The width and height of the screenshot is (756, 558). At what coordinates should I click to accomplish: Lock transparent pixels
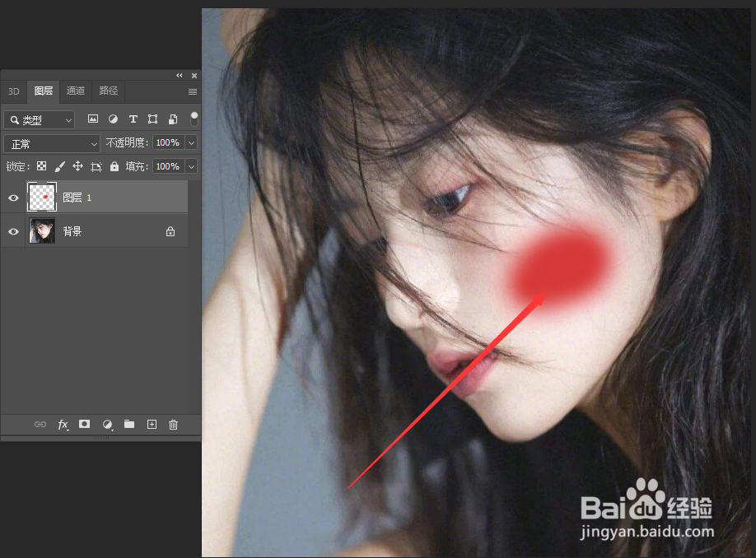tap(42, 166)
